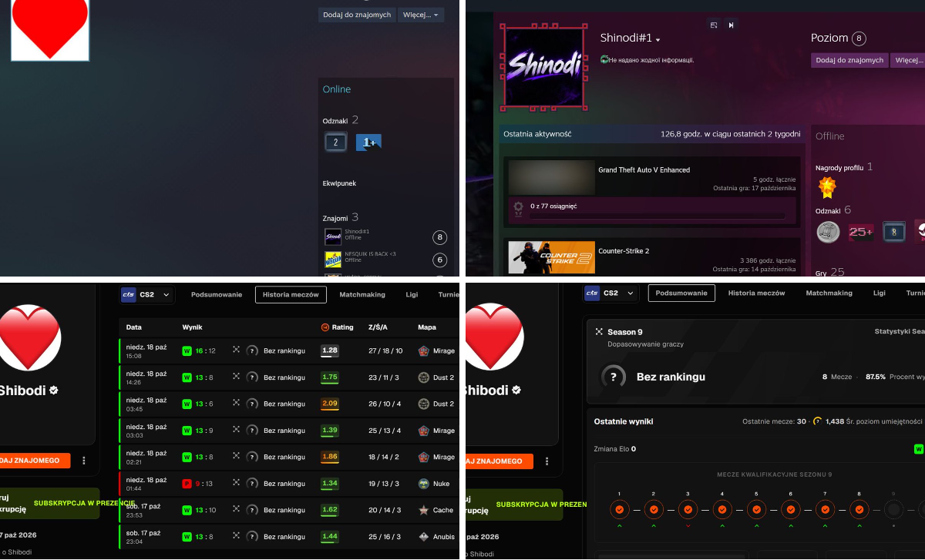The image size is (925, 560).
Task: Click the level circle next to Poziom
Action: coord(859,39)
